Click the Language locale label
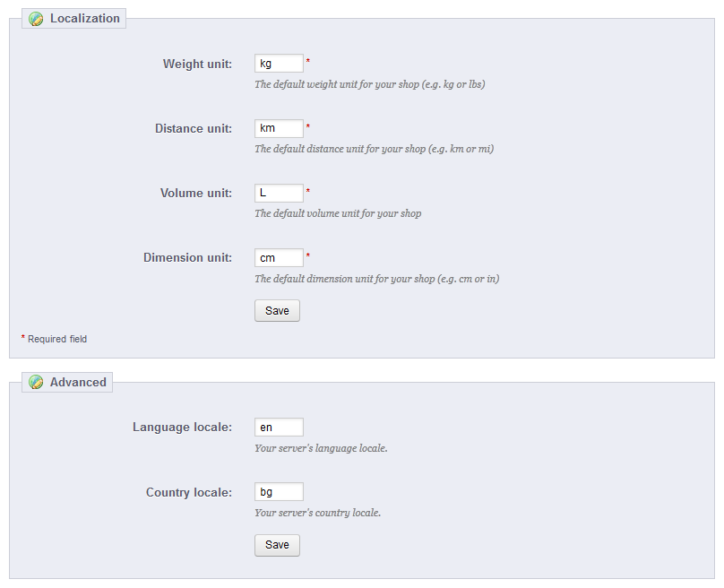 tap(183, 428)
